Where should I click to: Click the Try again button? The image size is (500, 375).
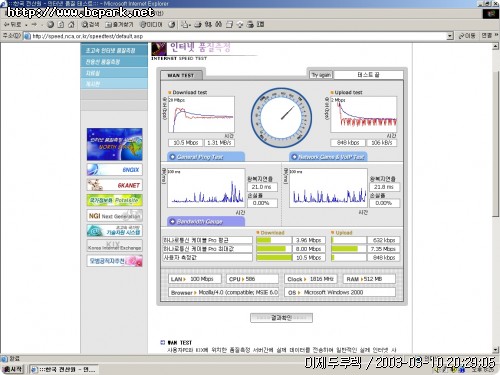pyautogui.click(x=321, y=75)
